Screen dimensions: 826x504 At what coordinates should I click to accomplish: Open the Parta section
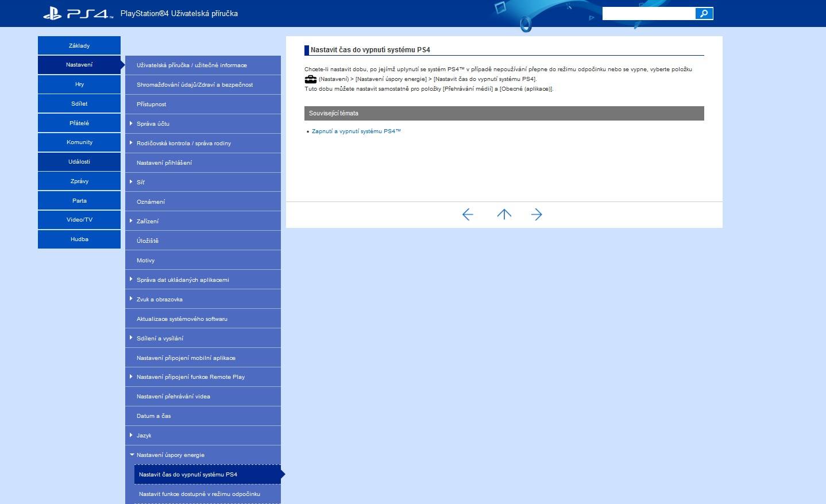click(79, 201)
